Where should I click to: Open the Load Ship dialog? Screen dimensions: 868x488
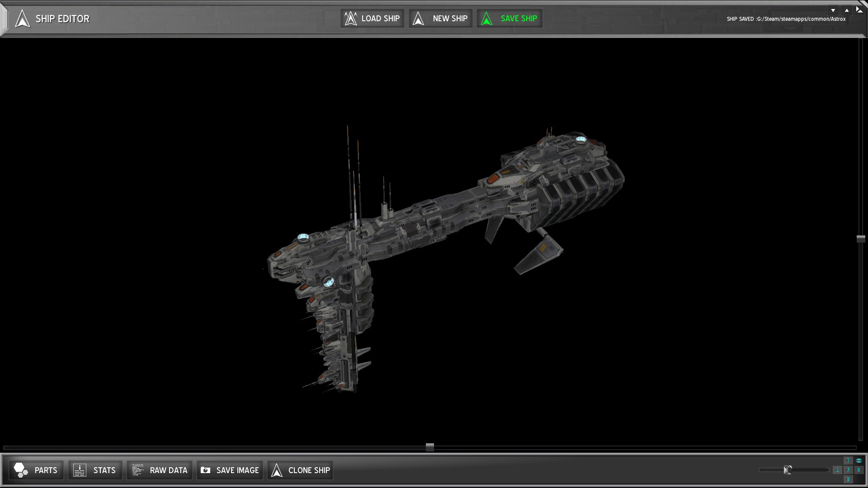[372, 19]
